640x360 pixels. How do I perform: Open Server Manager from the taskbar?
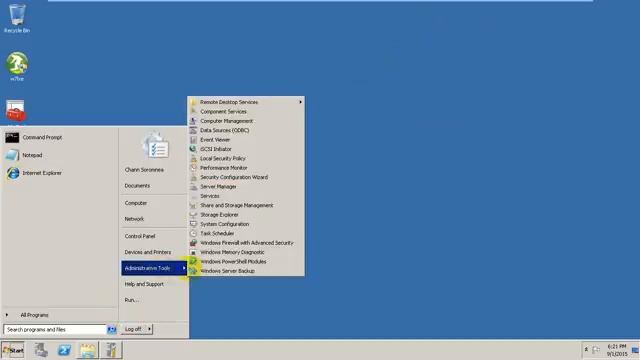pos(40,350)
